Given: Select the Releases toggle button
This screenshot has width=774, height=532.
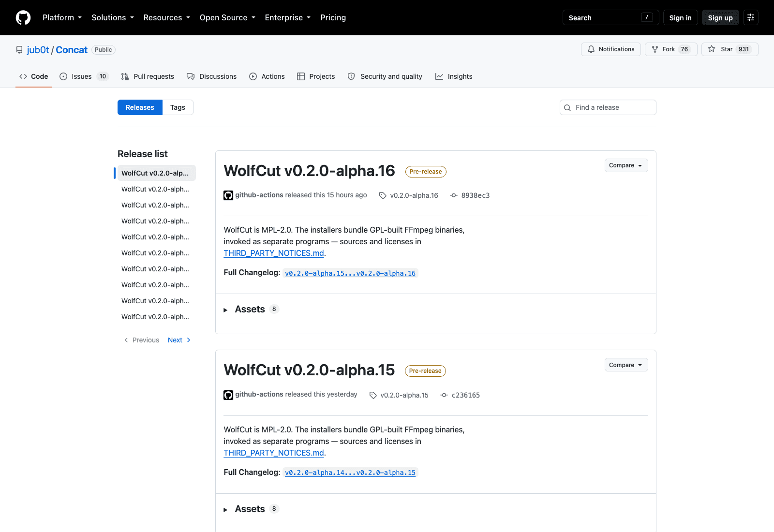Looking at the screenshot, I should pos(140,107).
